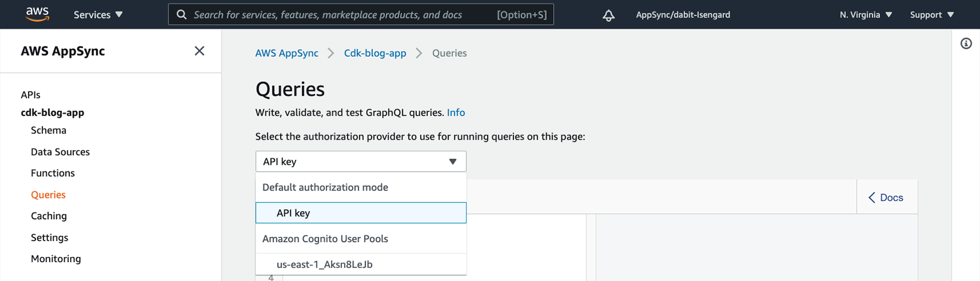Focus the AWS services search field
Viewport: 980px width, 281px height.
[x=344, y=14]
